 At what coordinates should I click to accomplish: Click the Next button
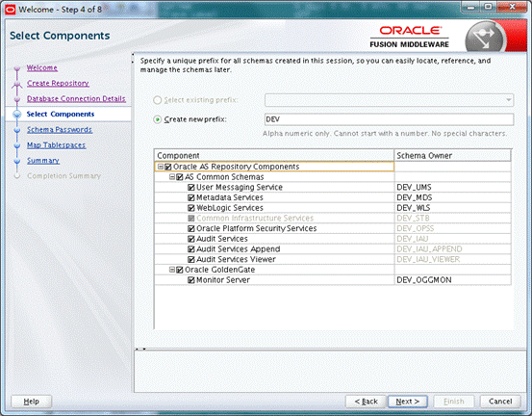408,402
